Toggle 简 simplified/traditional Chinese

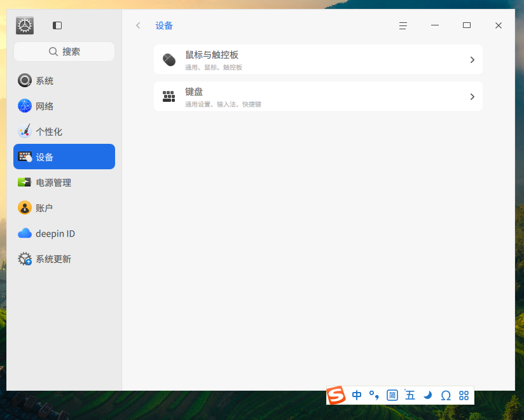tap(392, 396)
